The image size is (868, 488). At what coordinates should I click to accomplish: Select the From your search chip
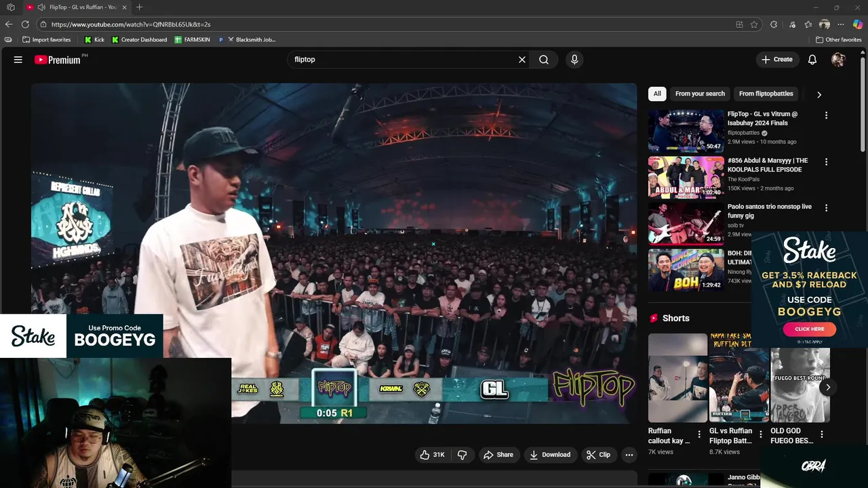[x=700, y=94]
